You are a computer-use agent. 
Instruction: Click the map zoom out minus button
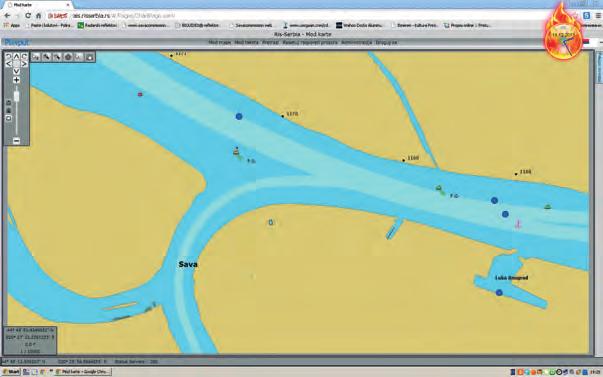[x=16, y=141]
